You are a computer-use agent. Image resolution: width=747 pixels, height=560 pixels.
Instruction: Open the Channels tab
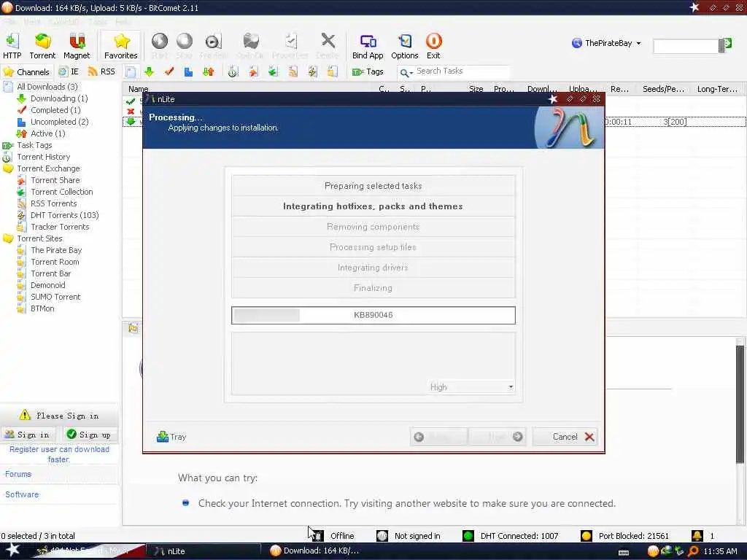pyautogui.click(x=26, y=72)
